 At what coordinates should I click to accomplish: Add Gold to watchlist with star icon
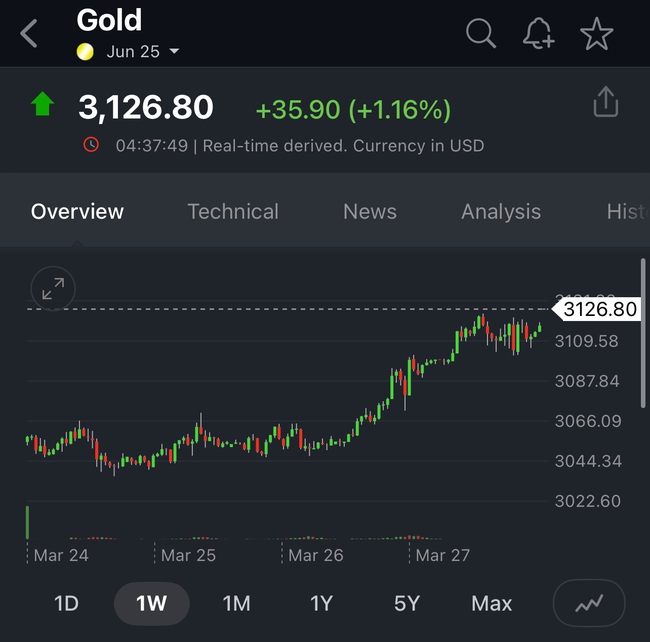point(597,34)
